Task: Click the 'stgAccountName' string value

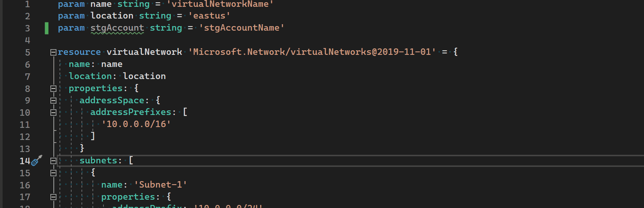Action: tap(241, 28)
